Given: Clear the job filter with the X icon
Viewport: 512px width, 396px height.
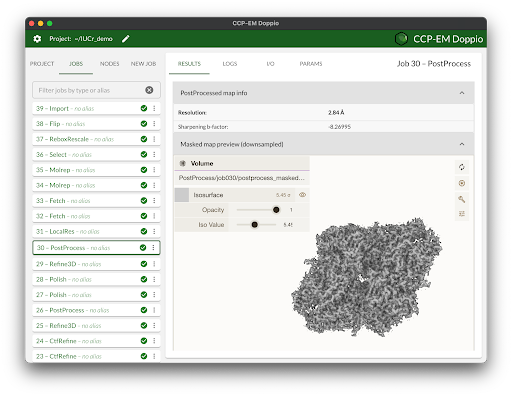Looking at the screenshot, I should (149, 90).
